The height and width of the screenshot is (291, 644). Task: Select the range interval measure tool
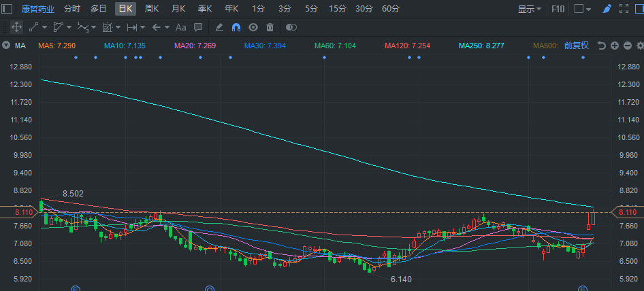(x=132, y=27)
